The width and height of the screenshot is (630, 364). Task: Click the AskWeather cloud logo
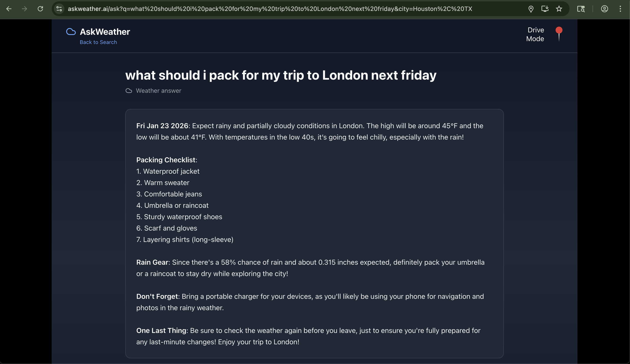click(x=71, y=31)
